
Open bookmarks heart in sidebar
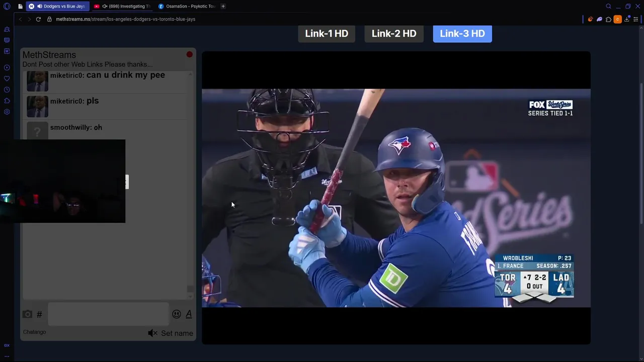click(7, 78)
